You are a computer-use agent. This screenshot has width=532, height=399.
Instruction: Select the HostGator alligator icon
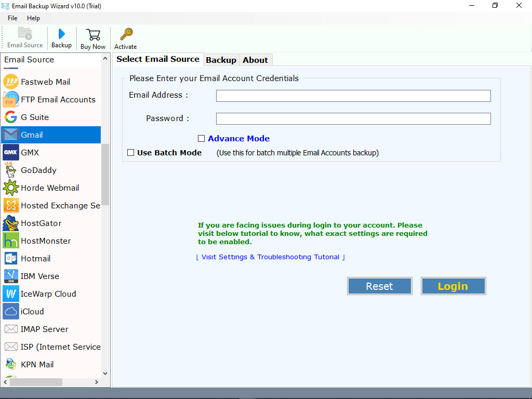point(11,223)
